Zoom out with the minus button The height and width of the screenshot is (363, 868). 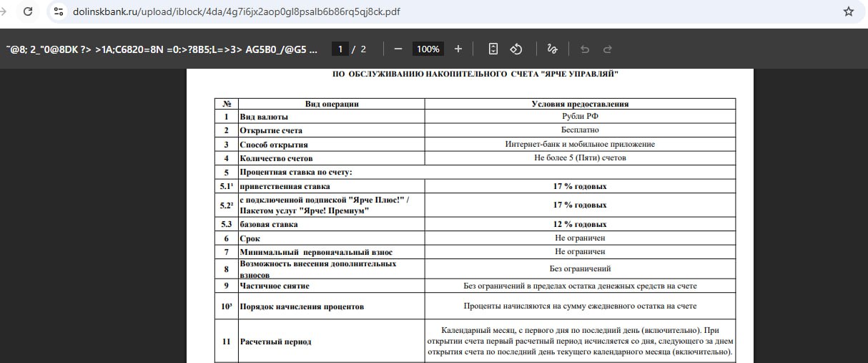click(x=398, y=49)
